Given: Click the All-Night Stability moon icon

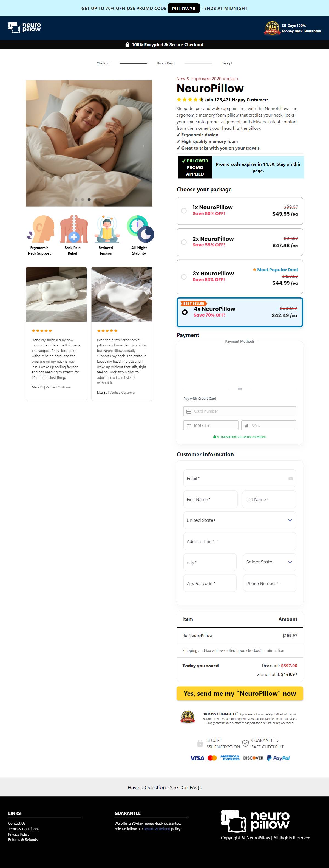Looking at the screenshot, I should (140, 229).
